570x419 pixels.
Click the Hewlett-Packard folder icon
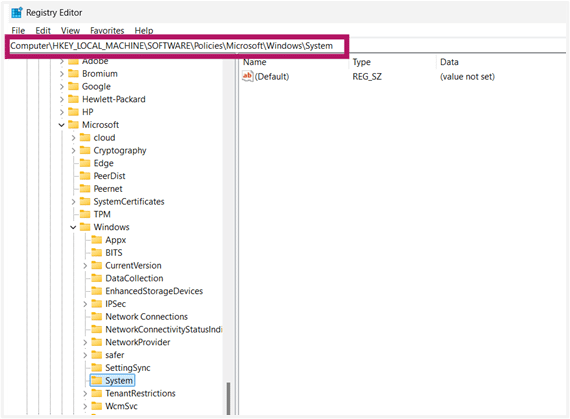point(73,99)
